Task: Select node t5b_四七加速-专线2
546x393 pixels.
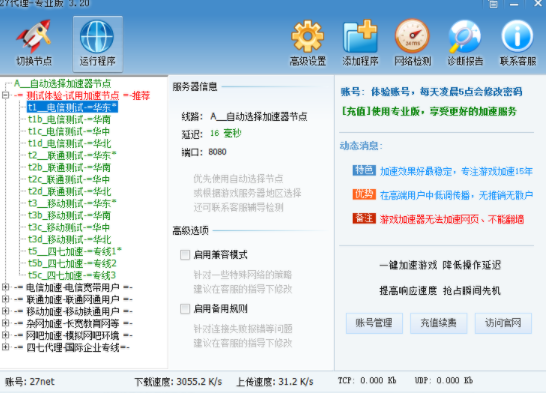Action: point(72,263)
